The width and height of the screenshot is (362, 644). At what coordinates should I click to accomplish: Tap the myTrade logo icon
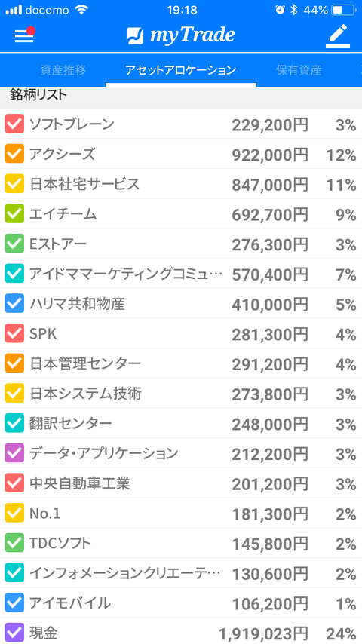tap(135, 36)
